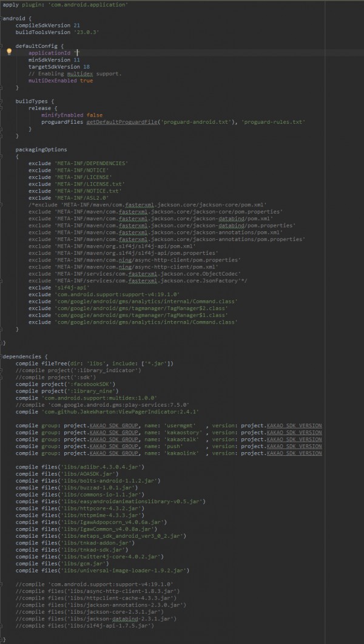Click the minSdkVersion 11 line
This screenshot has width=364, height=644.
tap(53, 60)
